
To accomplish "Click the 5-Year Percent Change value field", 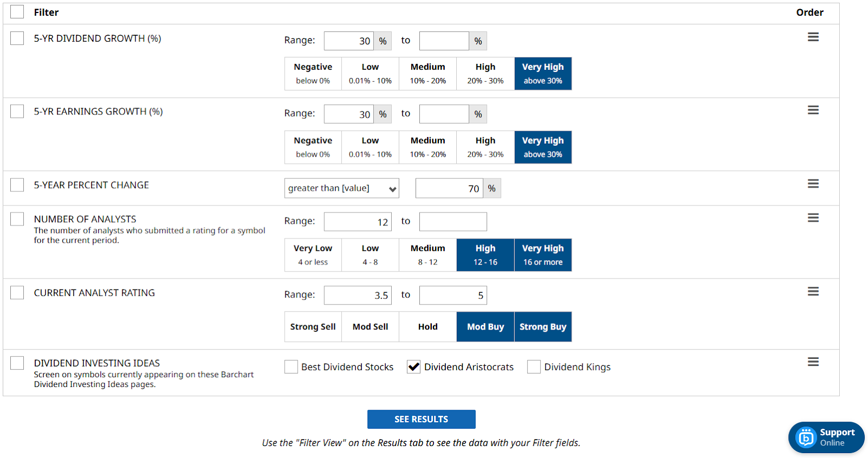I will [x=449, y=188].
